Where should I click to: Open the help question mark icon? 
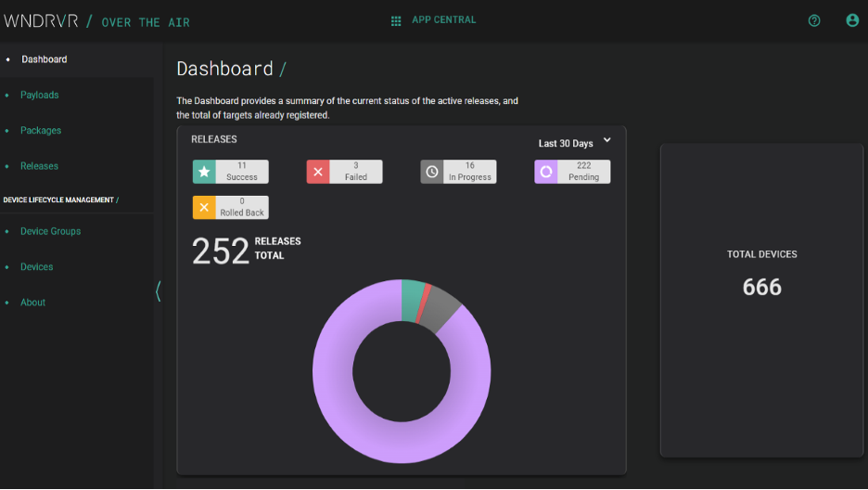(x=814, y=20)
